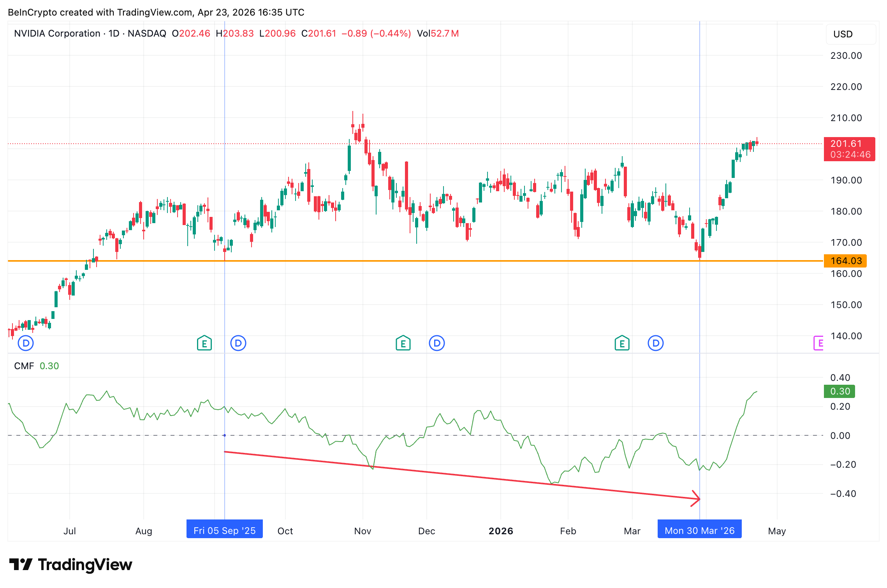Expand the Fri 05 Sep '25 date marker
887x588 pixels.
pyautogui.click(x=224, y=530)
